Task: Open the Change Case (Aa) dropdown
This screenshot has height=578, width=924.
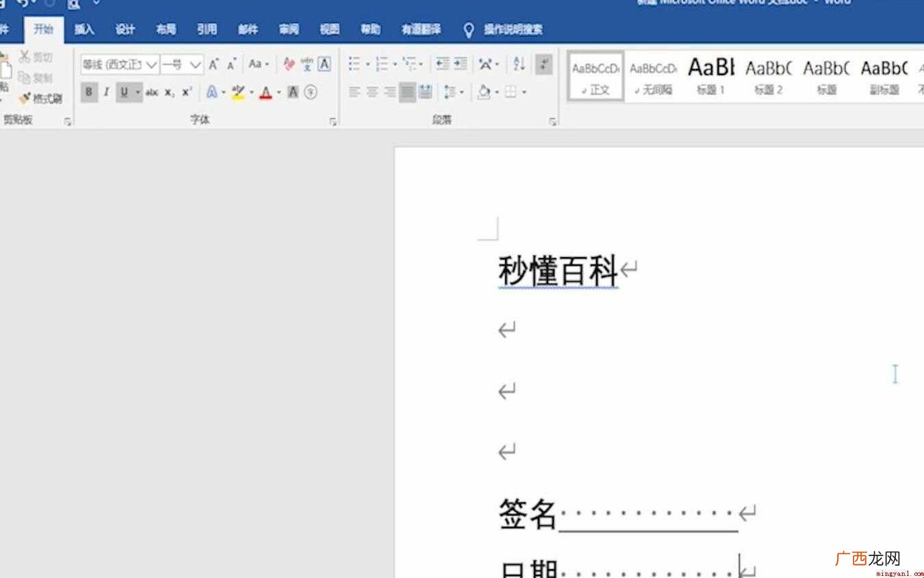Action: coord(259,64)
